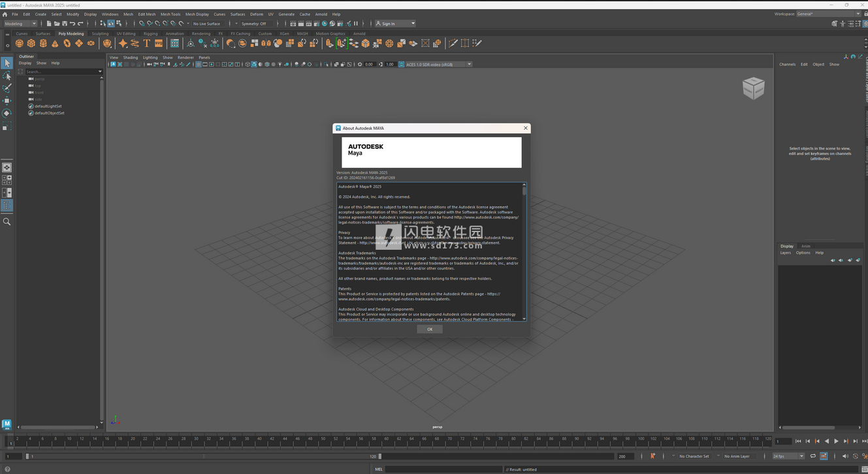Toggle viewport grid display icon
Viewport: 868px width, 474px height.
[x=199, y=64]
